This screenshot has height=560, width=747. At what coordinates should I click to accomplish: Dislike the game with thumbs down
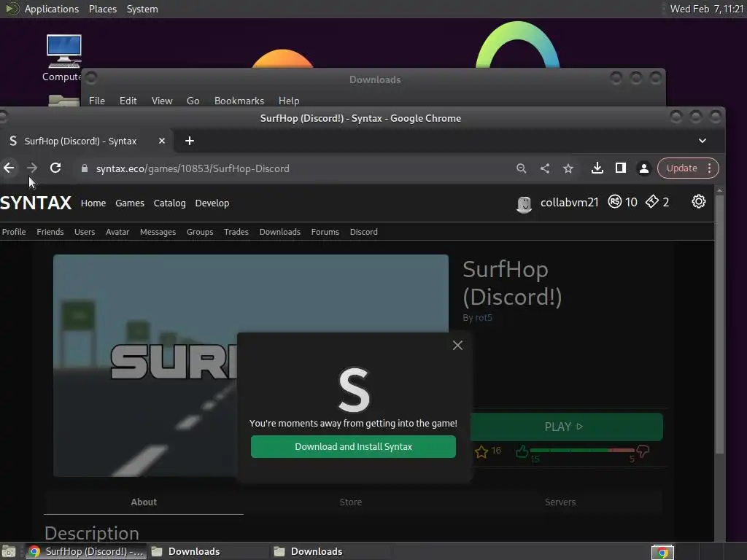[643, 451]
